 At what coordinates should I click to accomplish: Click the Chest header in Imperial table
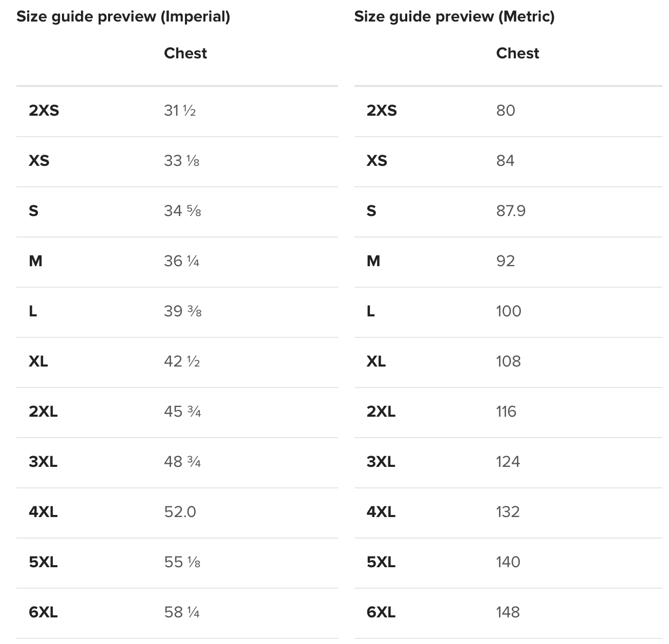click(185, 53)
